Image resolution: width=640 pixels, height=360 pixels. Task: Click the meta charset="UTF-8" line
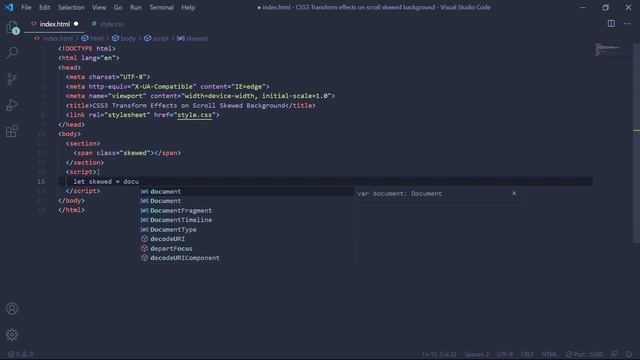pyautogui.click(x=108, y=77)
